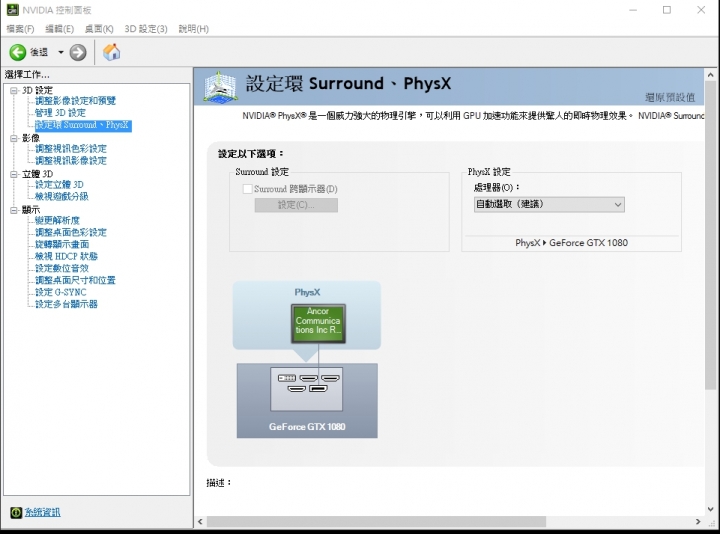This screenshot has width=720, height=534.
Task: Go to the Home page icon
Action: 112,52
